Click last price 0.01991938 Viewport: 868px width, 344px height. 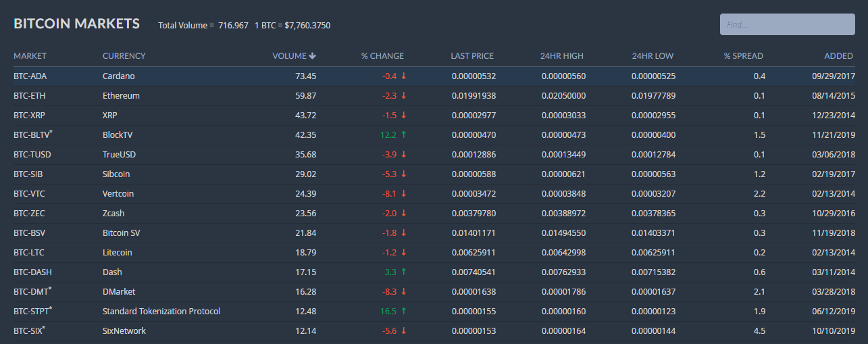[x=474, y=96]
